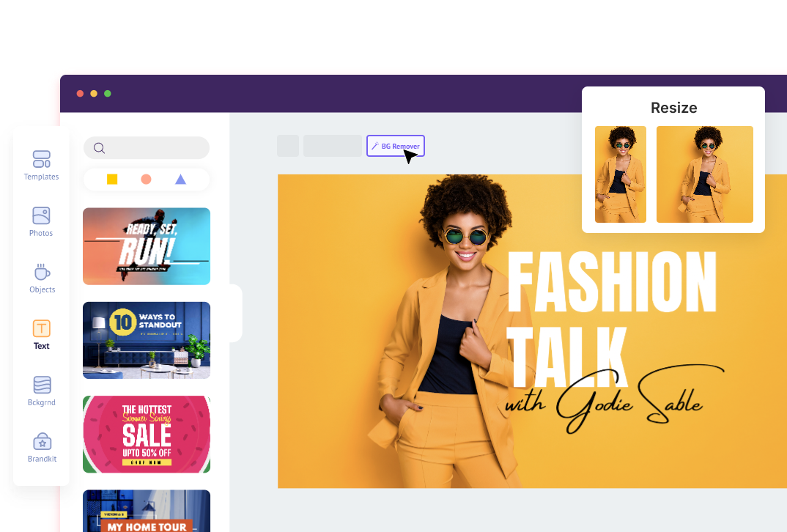Click the small gray toolbar placeholder button
787x532 pixels.
[x=288, y=146]
